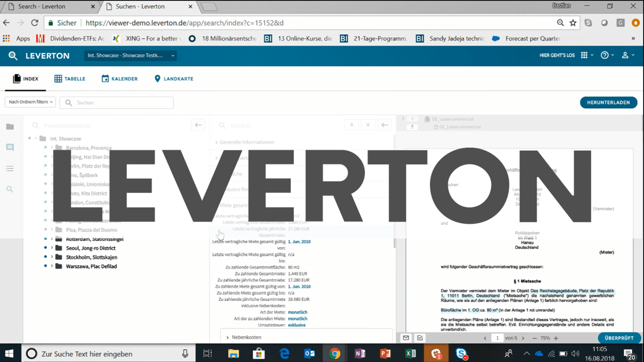Click the browser zoom magnifier in the address bar
Image resolution: width=644 pixels, height=362 pixels.
pyautogui.click(x=560, y=23)
